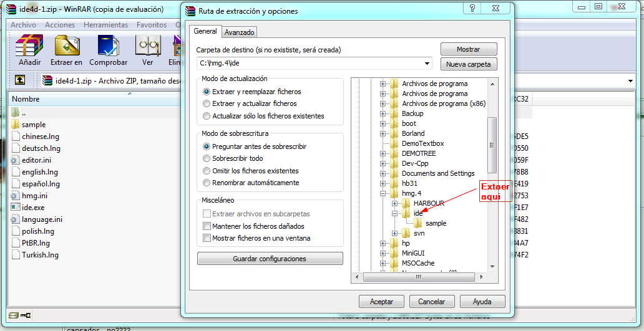Choose Sobrescribir todo overwrite mode
Image resolution: width=644 pixels, height=331 pixels.
[x=207, y=159]
